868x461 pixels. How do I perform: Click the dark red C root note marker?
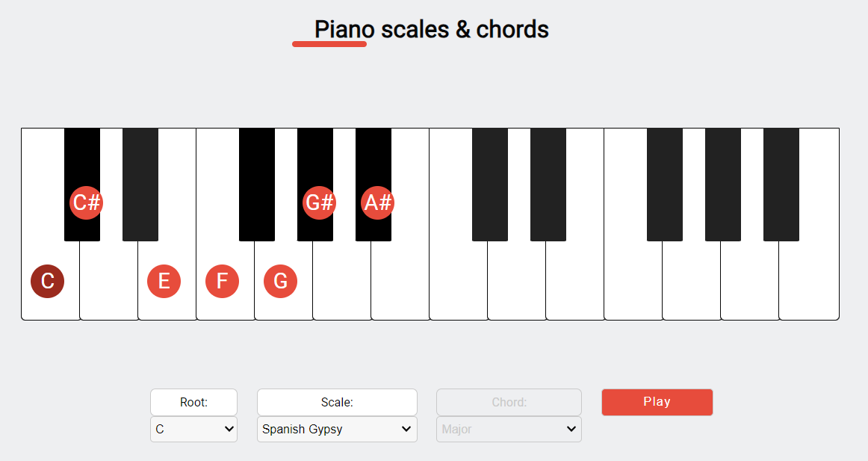coord(48,282)
